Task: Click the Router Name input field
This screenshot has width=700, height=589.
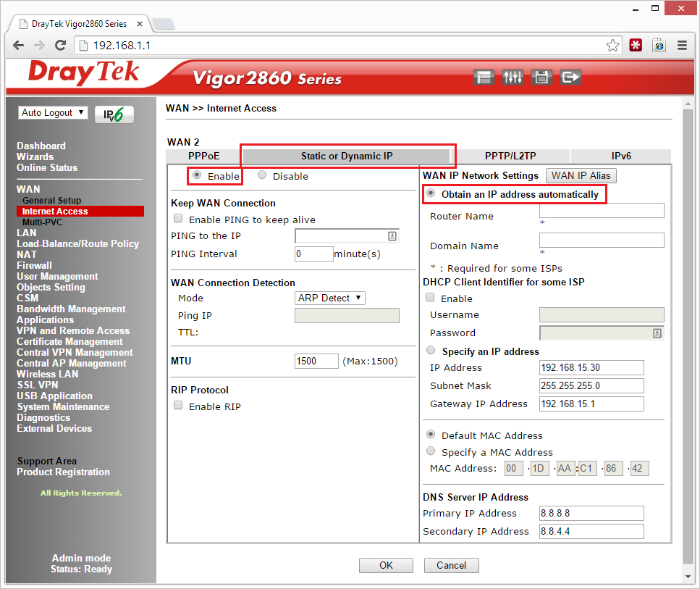Action: pos(602,211)
